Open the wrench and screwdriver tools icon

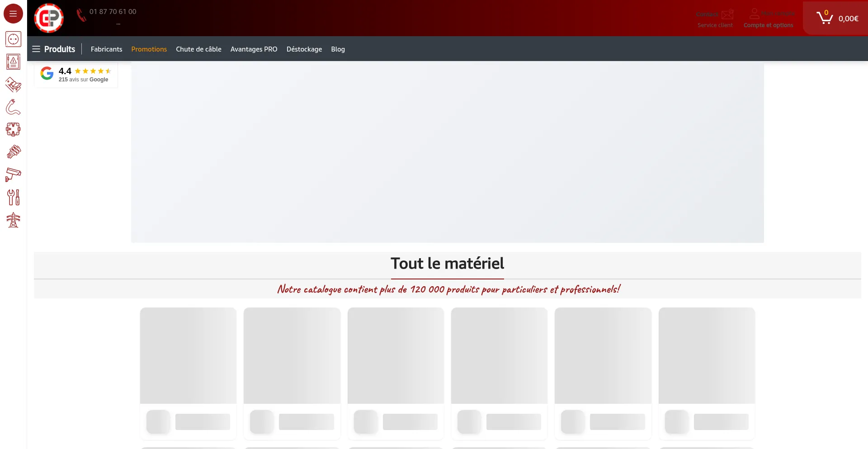click(13, 197)
